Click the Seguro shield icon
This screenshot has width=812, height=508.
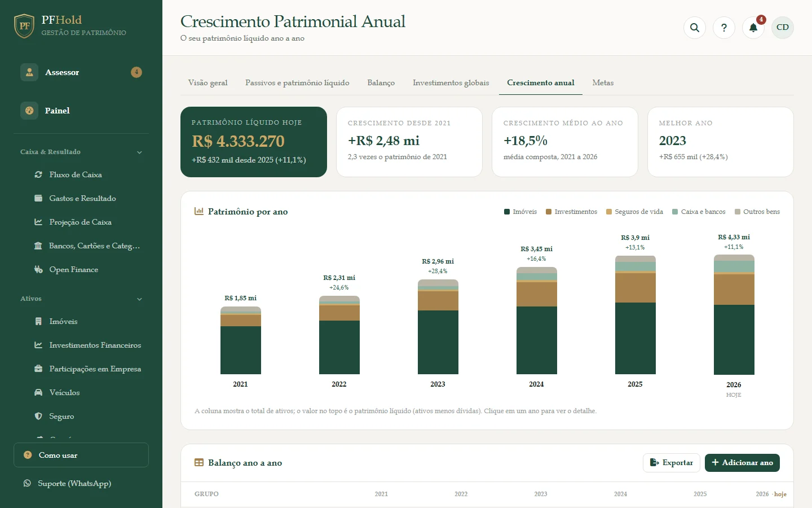click(x=38, y=416)
